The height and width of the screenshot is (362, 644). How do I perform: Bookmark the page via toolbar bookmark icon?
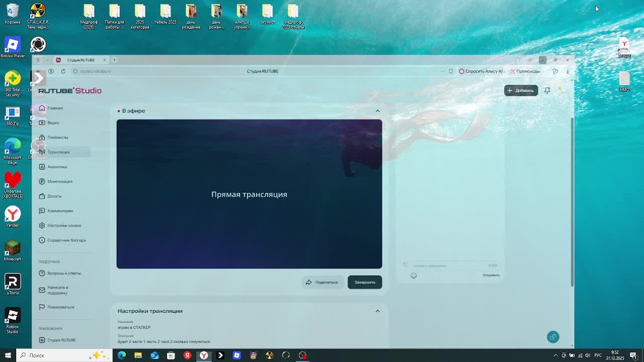point(451,71)
